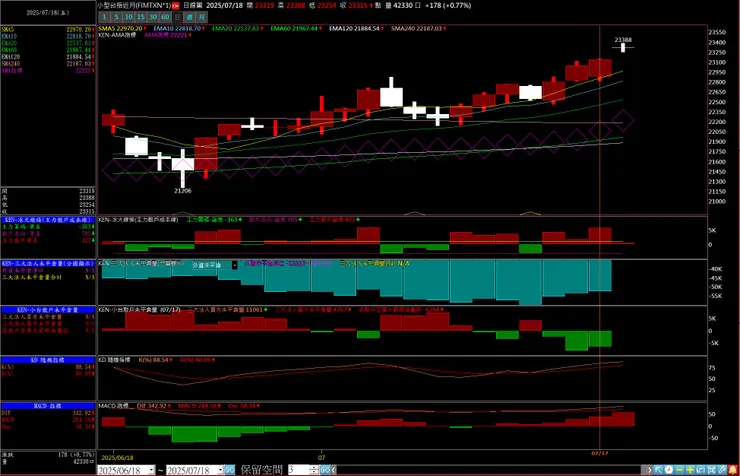740x476 pixels.
Task: Click the 小型台指近月(FIMTXN*1) symbol title
Action: pos(134,6)
